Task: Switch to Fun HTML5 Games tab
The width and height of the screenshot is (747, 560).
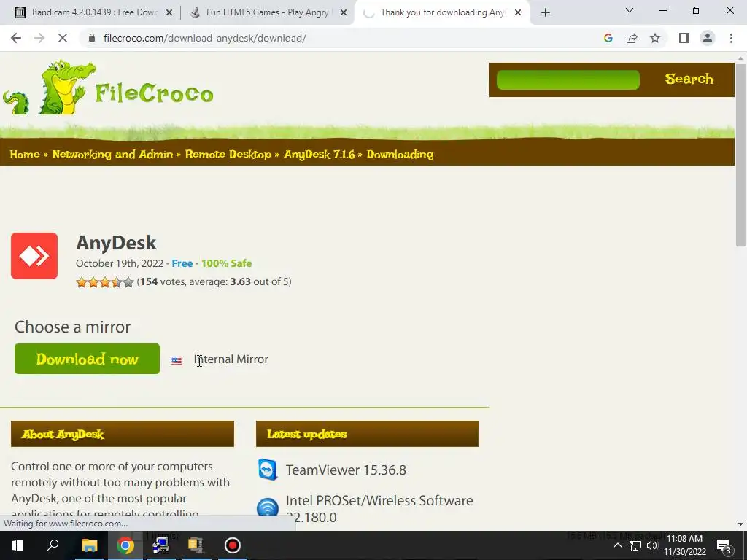Action: [x=267, y=12]
